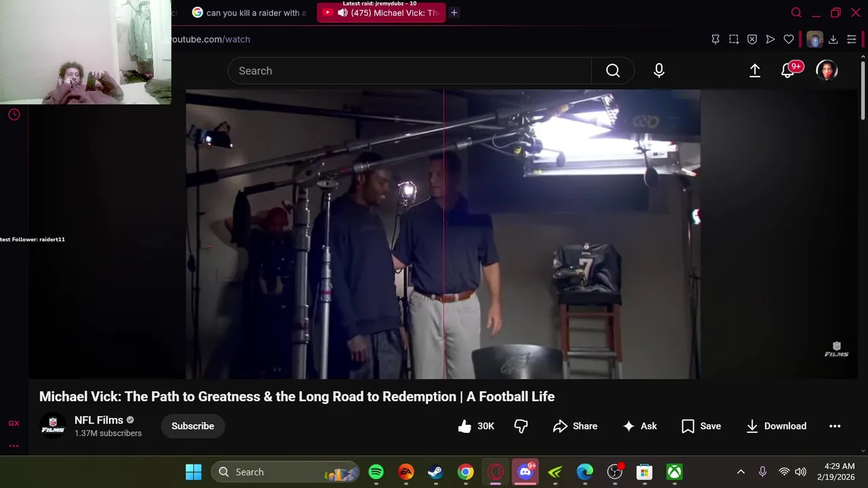Open NVIDIA app from taskbar

click(555, 472)
